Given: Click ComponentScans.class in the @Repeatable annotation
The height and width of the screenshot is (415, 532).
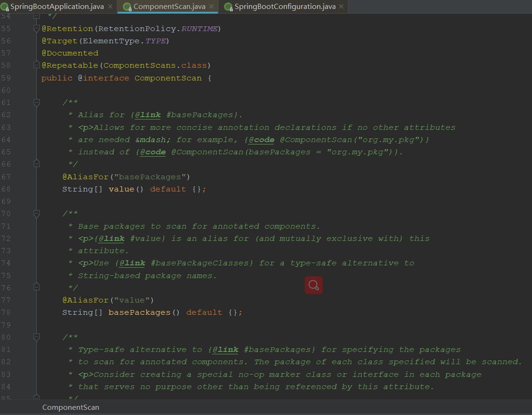Looking at the screenshot, I should point(155,65).
